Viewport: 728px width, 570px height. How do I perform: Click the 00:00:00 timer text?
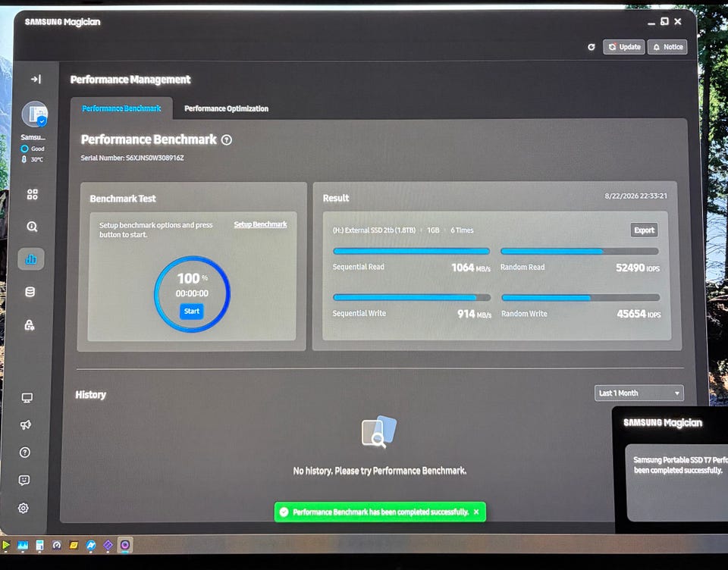(192, 293)
